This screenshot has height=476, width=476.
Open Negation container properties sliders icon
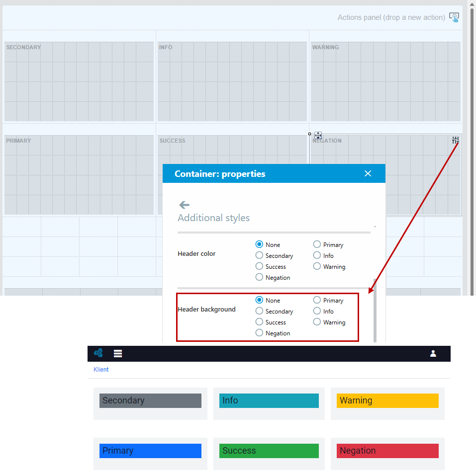(455, 140)
